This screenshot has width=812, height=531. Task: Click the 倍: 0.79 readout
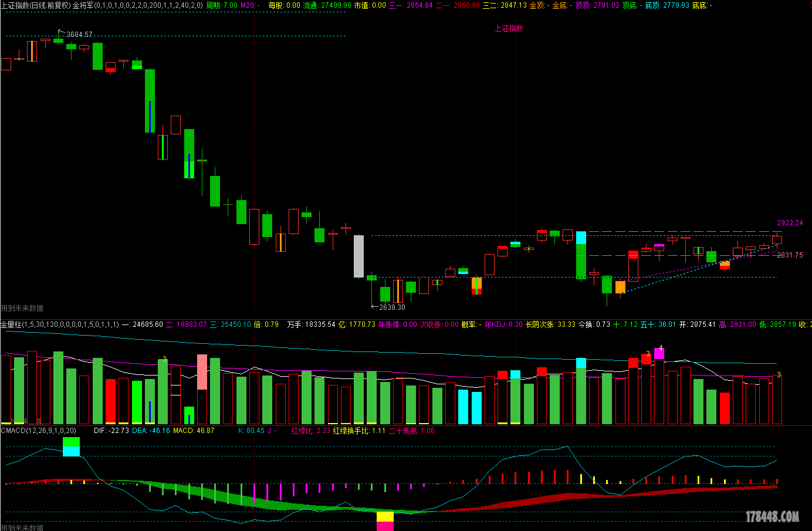pos(266,324)
